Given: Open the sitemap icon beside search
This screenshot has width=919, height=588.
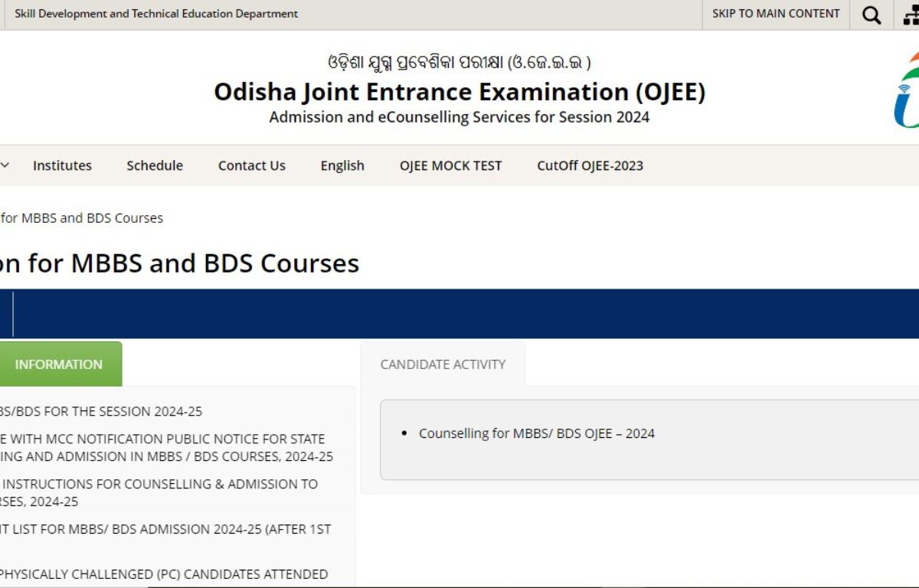Looking at the screenshot, I should (911, 15).
